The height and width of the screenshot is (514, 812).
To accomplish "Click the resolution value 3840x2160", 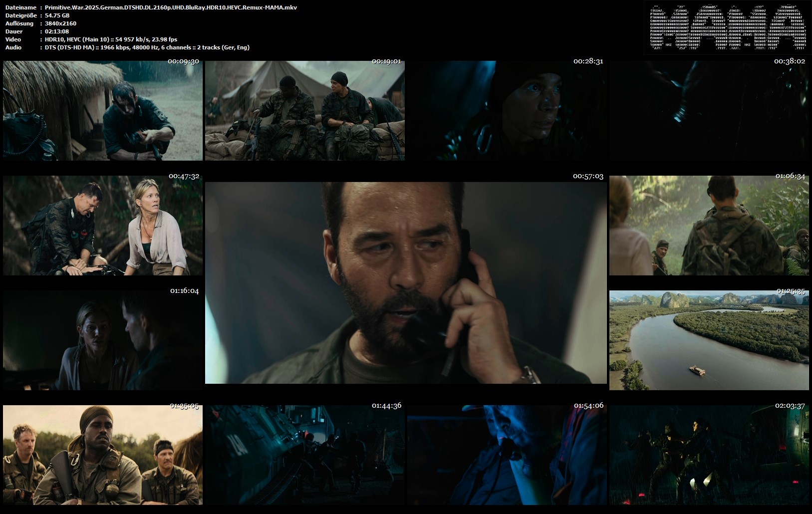I will tap(60, 23).
